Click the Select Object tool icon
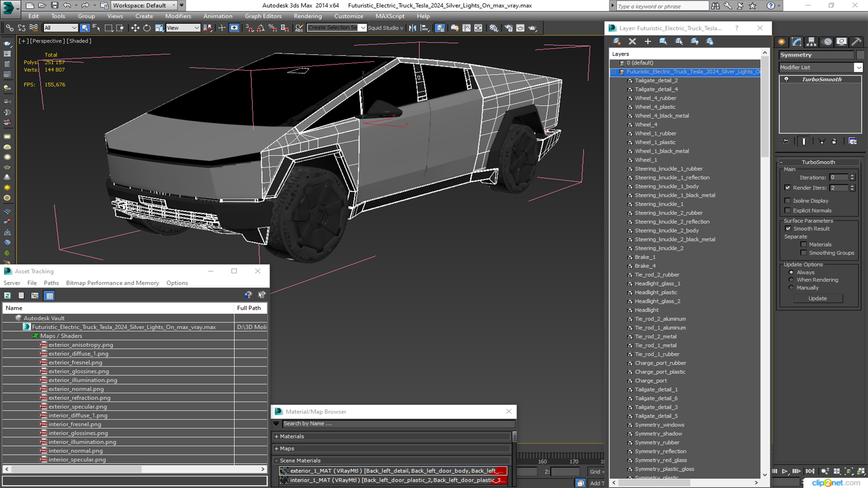The height and width of the screenshot is (488, 868). click(85, 28)
